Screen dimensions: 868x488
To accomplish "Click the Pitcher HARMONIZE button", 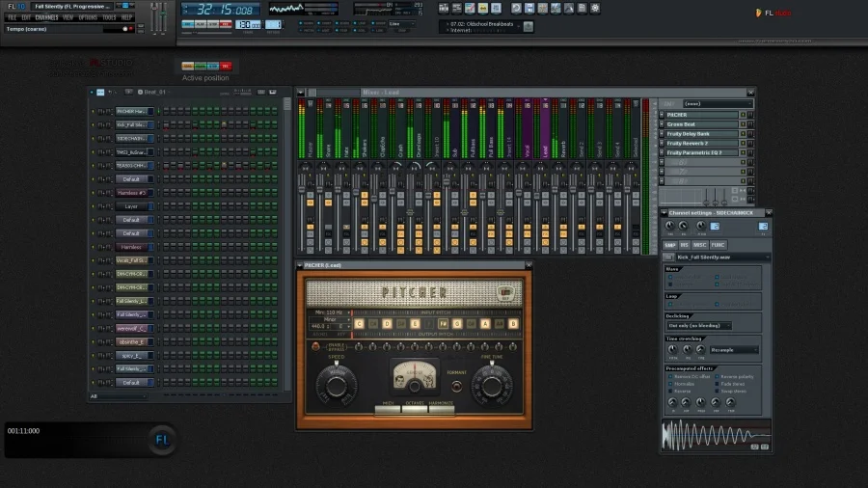I will (441, 410).
